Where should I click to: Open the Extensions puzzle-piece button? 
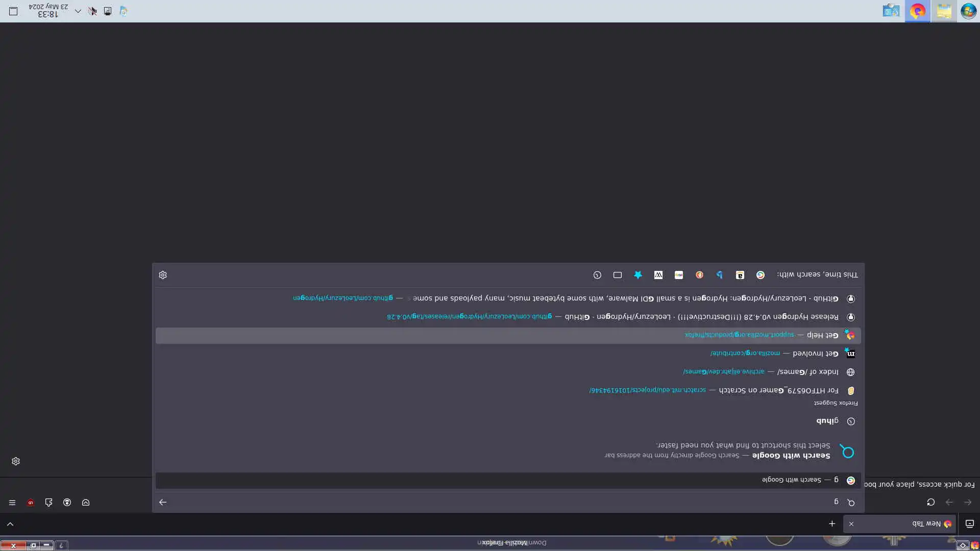click(x=49, y=503)
